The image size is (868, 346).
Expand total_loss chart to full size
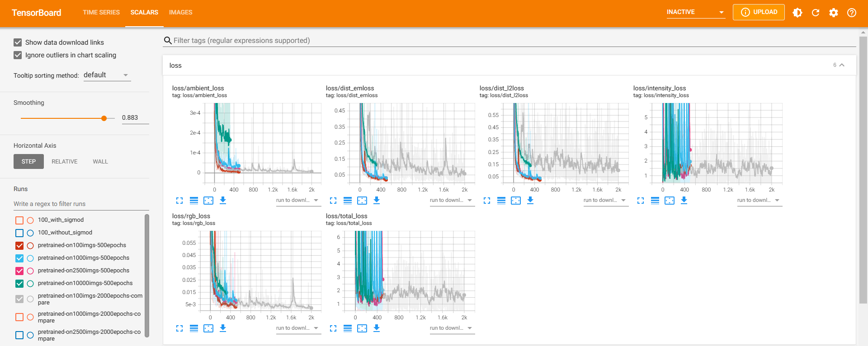[x=333, y=328]
